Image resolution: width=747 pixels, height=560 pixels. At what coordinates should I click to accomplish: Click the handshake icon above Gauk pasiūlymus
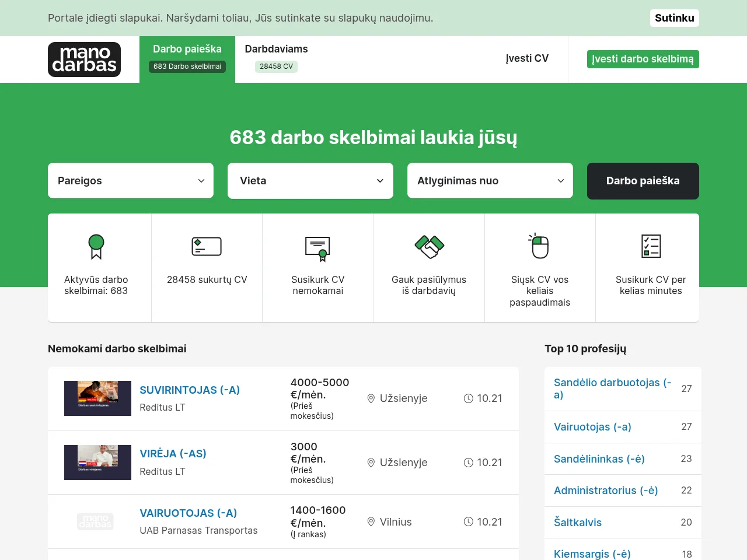(429, 246)
